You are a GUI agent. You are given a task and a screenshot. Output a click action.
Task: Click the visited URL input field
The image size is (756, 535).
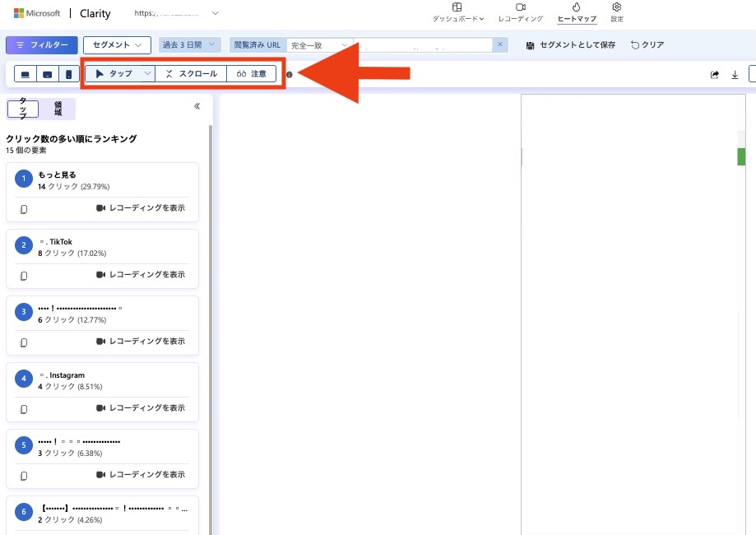(423, 45)
